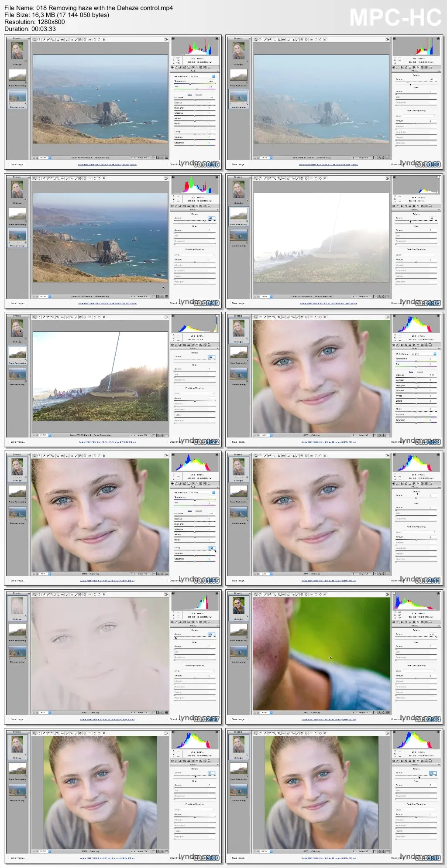Open White Balance dropdown in the 00:00:16 frame
Image resolution: width=447 pixels, height=868 pixels.
click(x=203, y=76)
